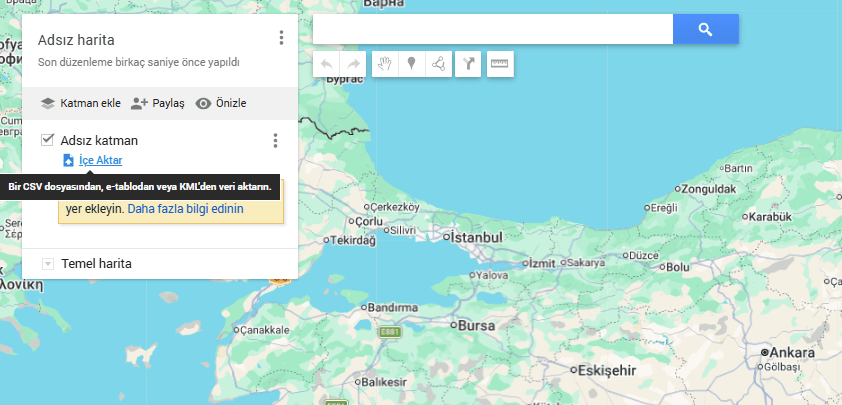This screenshot has width=842, height=405.
Task: Open the Önizle preview option
Action: (x=221, y=103)
